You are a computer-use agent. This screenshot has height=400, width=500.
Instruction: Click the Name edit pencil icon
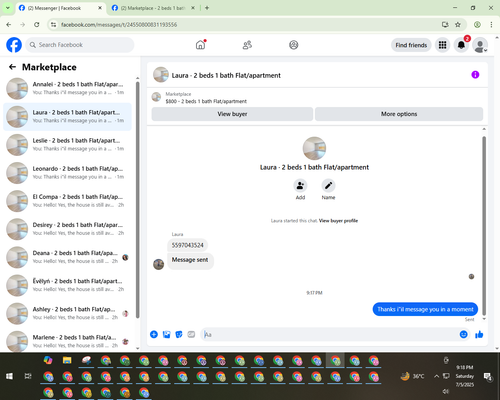point(328,186)
